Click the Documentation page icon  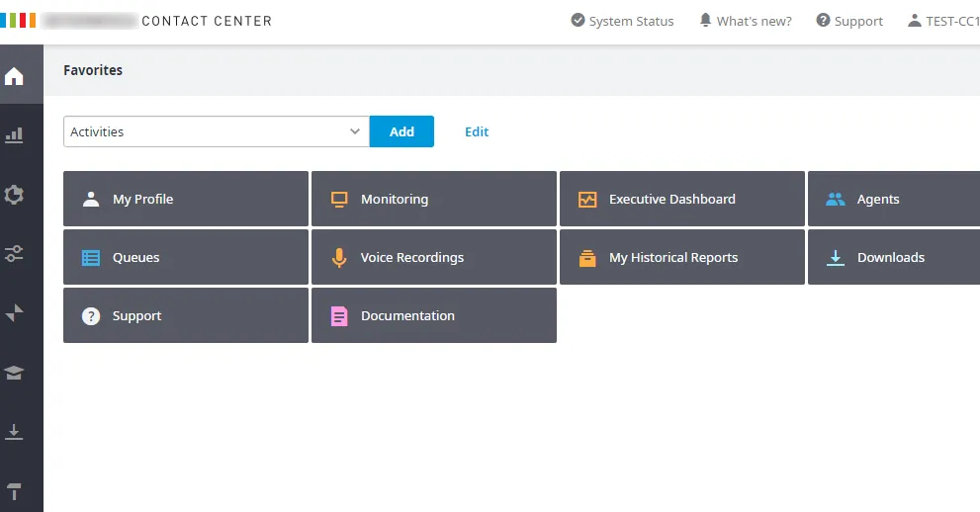tap(339, 316)
